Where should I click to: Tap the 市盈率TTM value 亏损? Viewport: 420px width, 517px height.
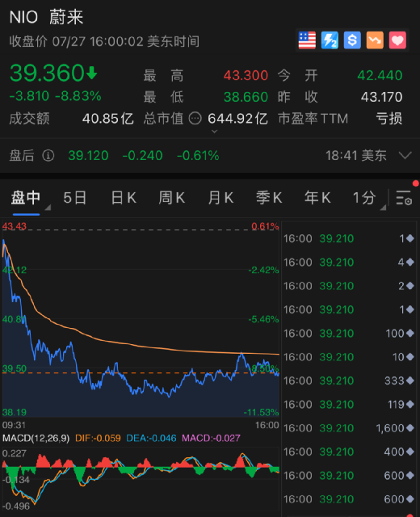[389, 119]
